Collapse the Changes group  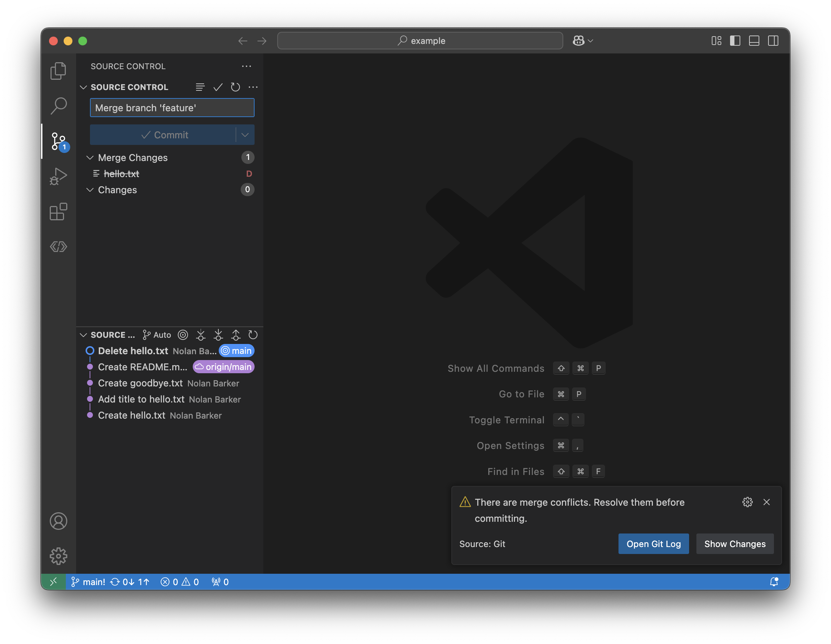point(90,190)
